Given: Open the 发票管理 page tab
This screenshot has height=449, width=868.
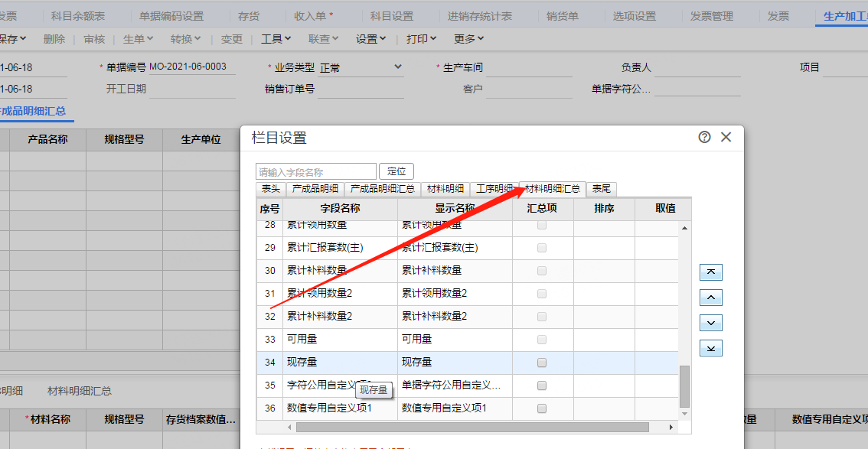Looking at the screenshot, I should coord(711,17).
